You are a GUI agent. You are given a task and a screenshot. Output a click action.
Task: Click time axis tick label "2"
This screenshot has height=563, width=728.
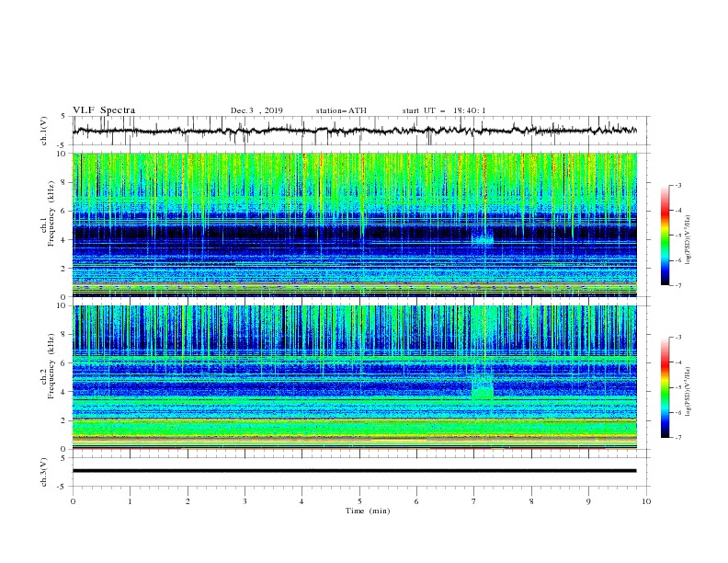click(x=188, y=501)
